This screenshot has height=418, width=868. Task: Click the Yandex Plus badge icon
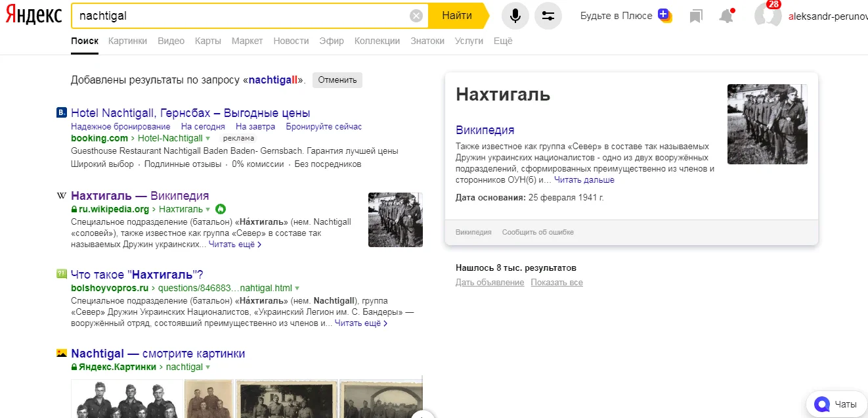click(x=664, y=15)
